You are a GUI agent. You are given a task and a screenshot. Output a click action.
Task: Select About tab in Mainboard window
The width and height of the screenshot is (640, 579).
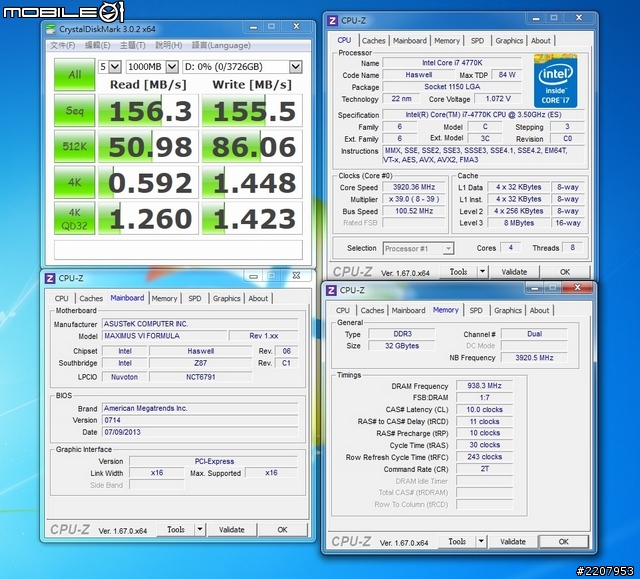258,298
